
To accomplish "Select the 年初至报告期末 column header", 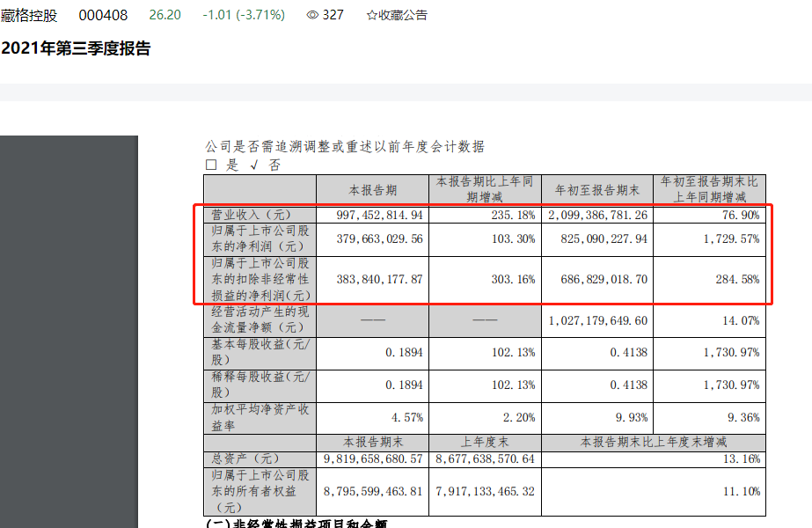I will click(x=596, y=190).
